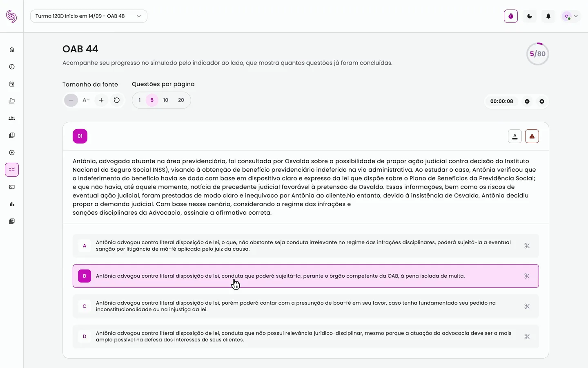
Task: Open the cast/screen icon in the sidebar
Action: [12, 187]
